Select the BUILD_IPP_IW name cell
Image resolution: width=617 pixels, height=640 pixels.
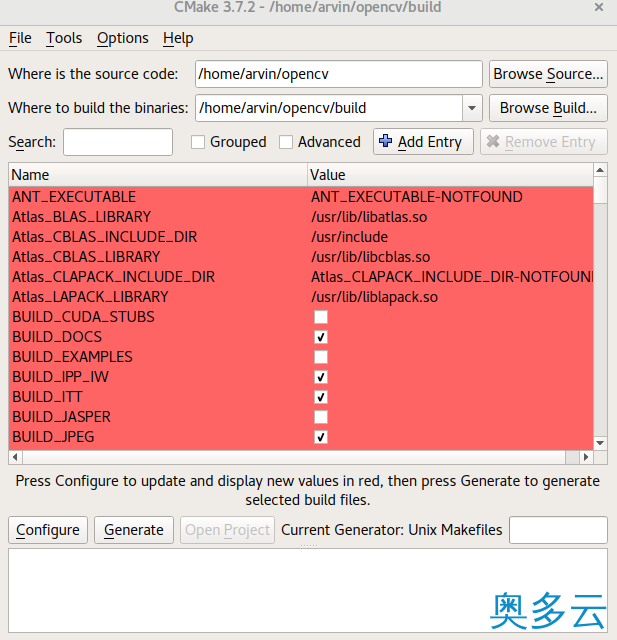[60, 377]
